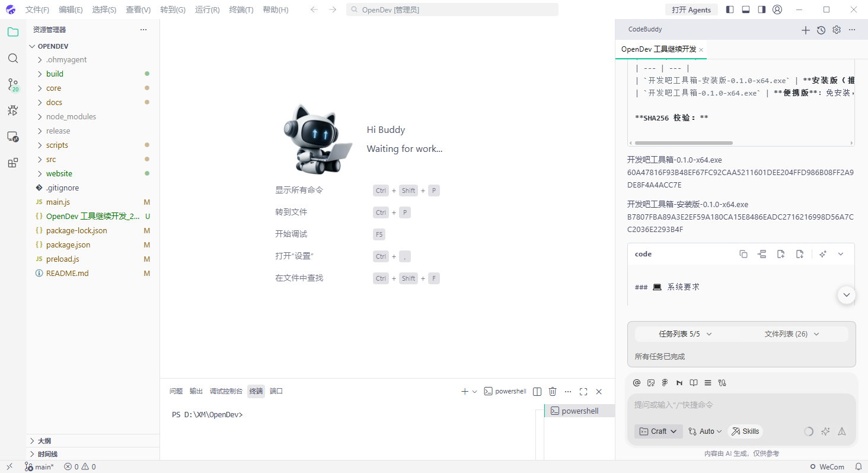Expand the 大纲 outline section
Image resolution: width=868 pixels, height=473 pixels.
[92, 441]
